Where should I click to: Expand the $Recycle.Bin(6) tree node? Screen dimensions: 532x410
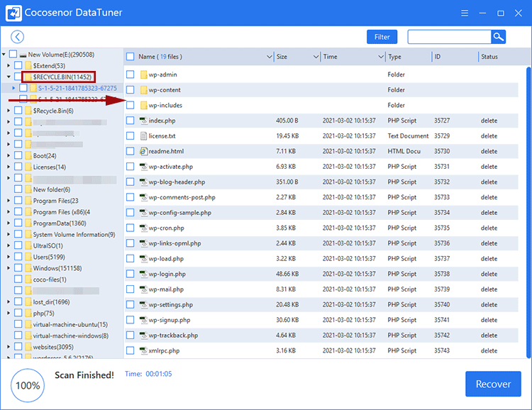click(x=9, y=111)
